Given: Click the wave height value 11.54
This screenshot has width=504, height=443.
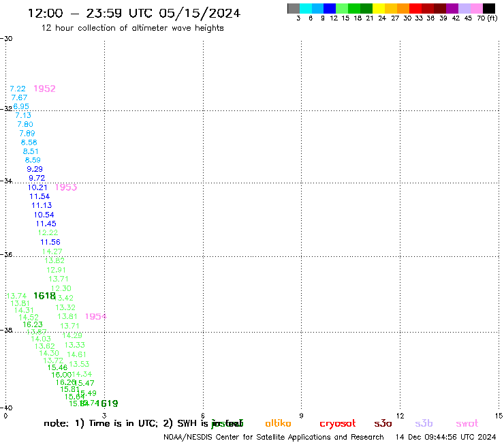Looking at the screenshot, I should coord(40,196).
